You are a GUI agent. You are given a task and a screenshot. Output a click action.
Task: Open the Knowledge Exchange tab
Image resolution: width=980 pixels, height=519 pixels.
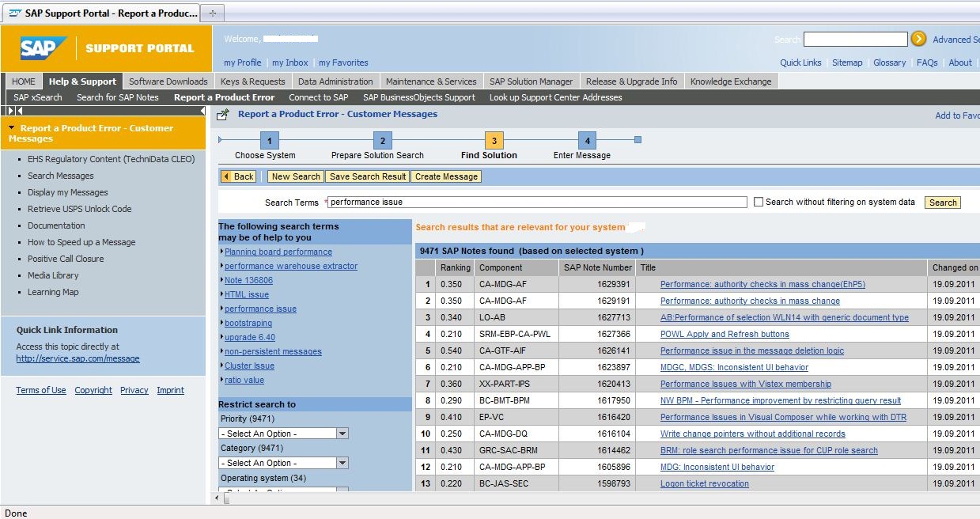[x=731, y=81]
